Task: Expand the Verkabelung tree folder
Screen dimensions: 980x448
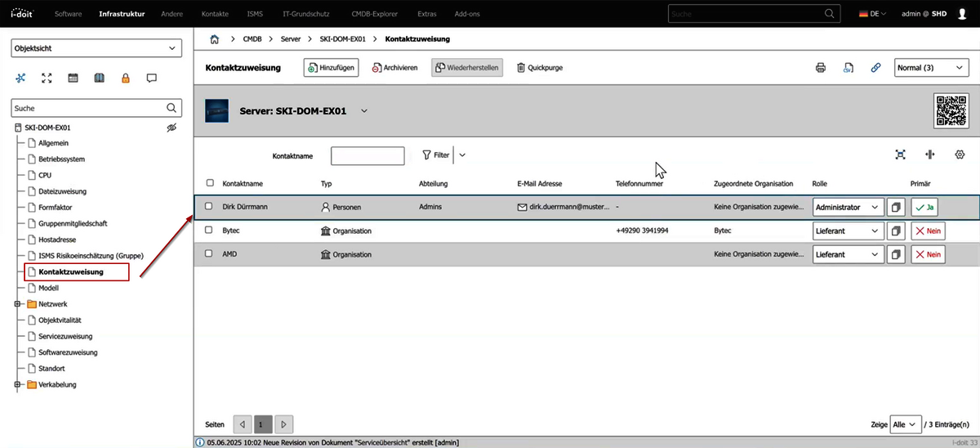Action: point(18,384)
